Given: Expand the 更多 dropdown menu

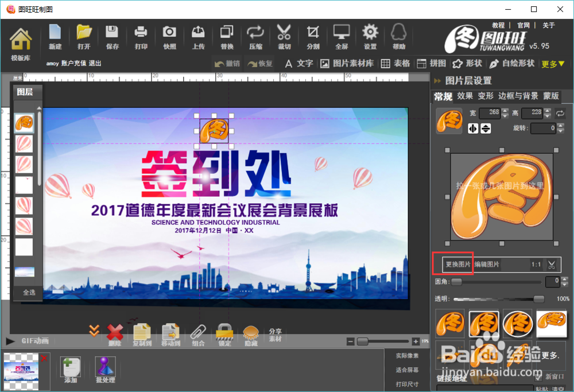Looking at the screenshot, I should [x=553, y=64].
